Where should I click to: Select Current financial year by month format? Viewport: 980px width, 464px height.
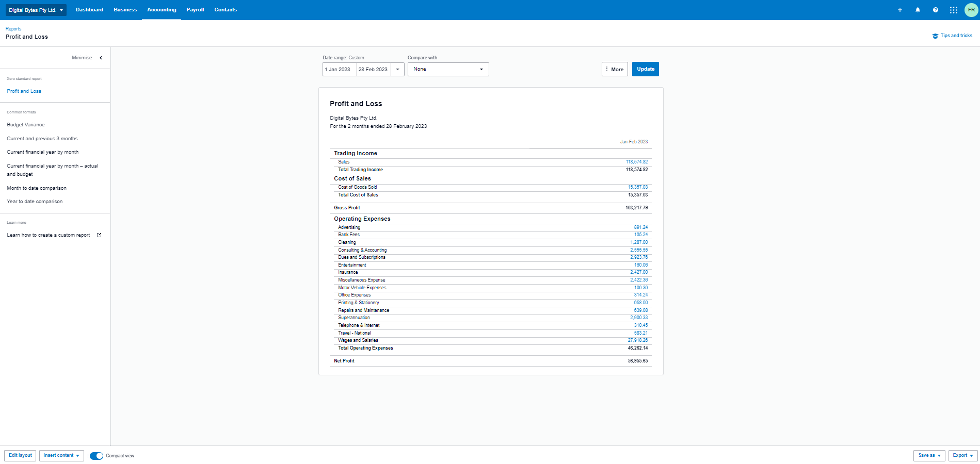(43, 152)
